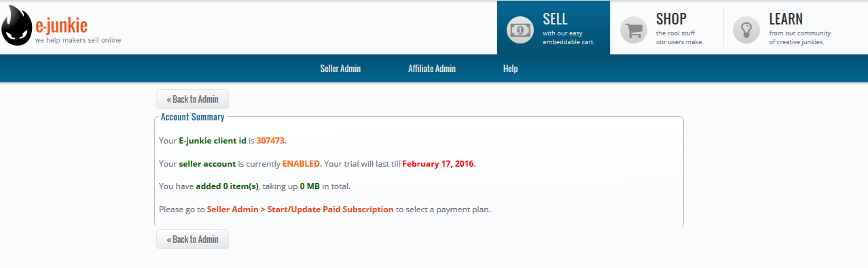Click the LEARN lightbulb icon
Viewport: 868px width, 268px height.
point(747,30)
